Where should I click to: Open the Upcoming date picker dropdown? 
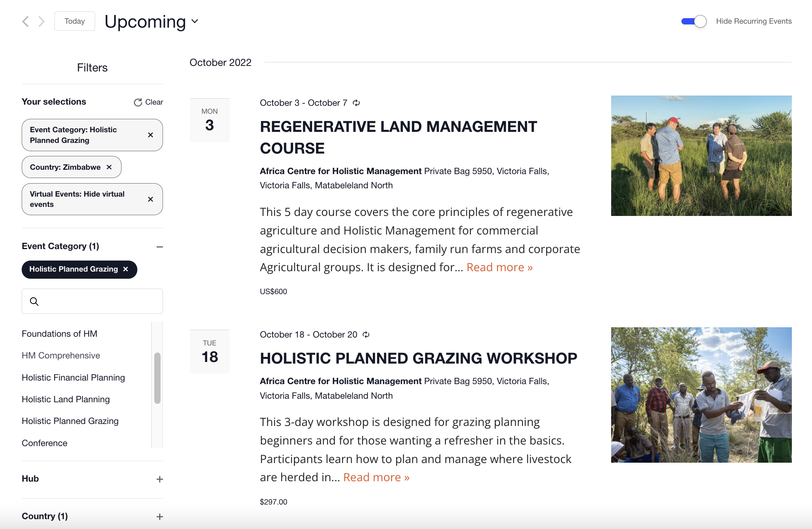(152, 21)
